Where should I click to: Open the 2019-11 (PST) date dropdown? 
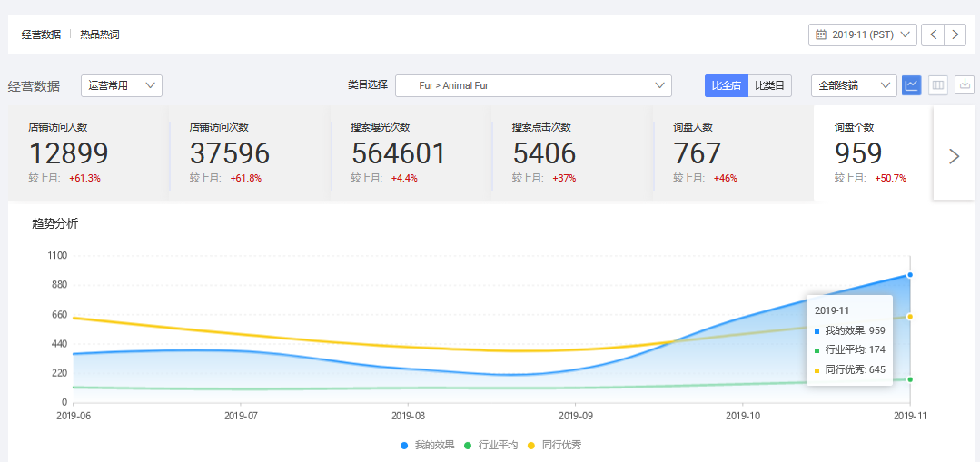[863, 34]
